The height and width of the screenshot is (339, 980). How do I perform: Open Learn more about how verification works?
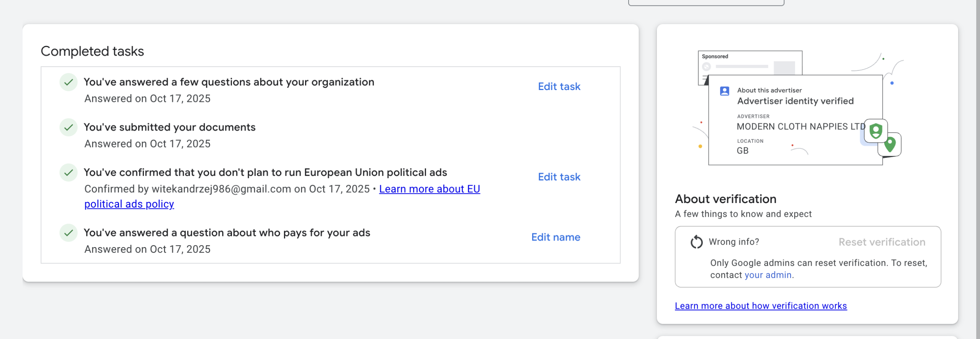[761, 306]
